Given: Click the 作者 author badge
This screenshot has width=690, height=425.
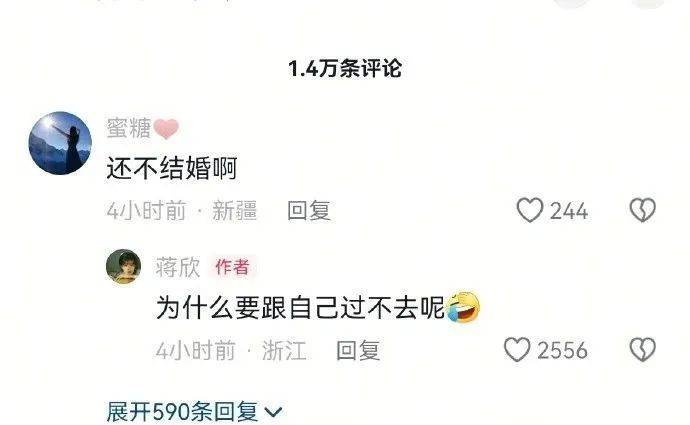Looking at the screenshot, I should [x=232, y=267].
